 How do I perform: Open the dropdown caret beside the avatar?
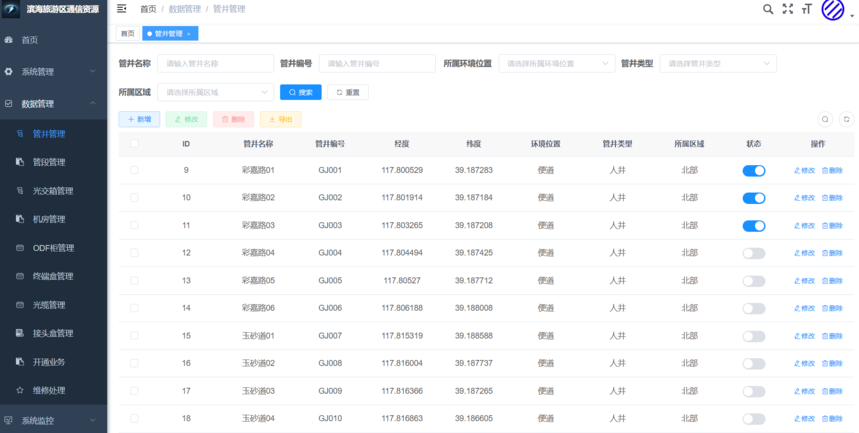pos(852,16)
